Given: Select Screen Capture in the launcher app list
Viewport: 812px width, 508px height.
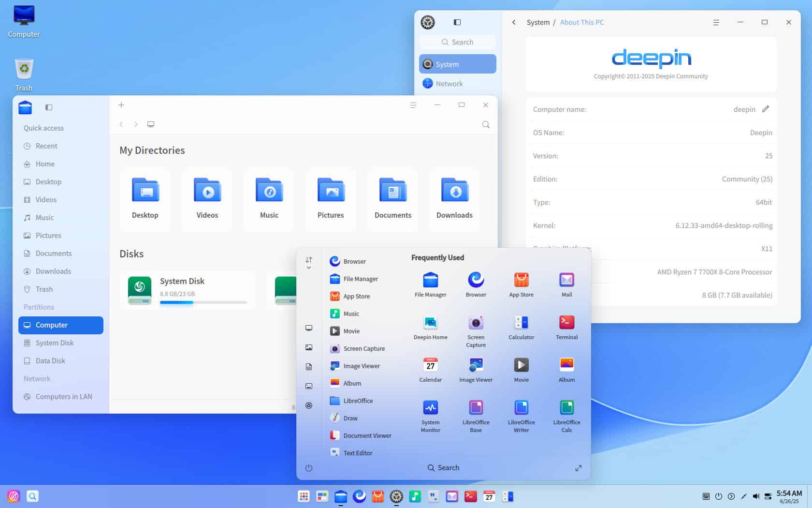Looking at the screenshot, I should 364,348.
